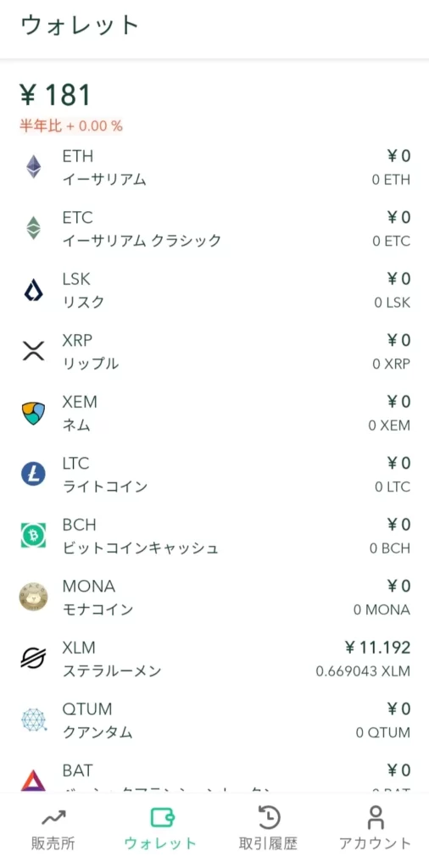This screenshot has height=868, width=429.
Task: Tap the モナコイン row name
Action: coord(98,610)
